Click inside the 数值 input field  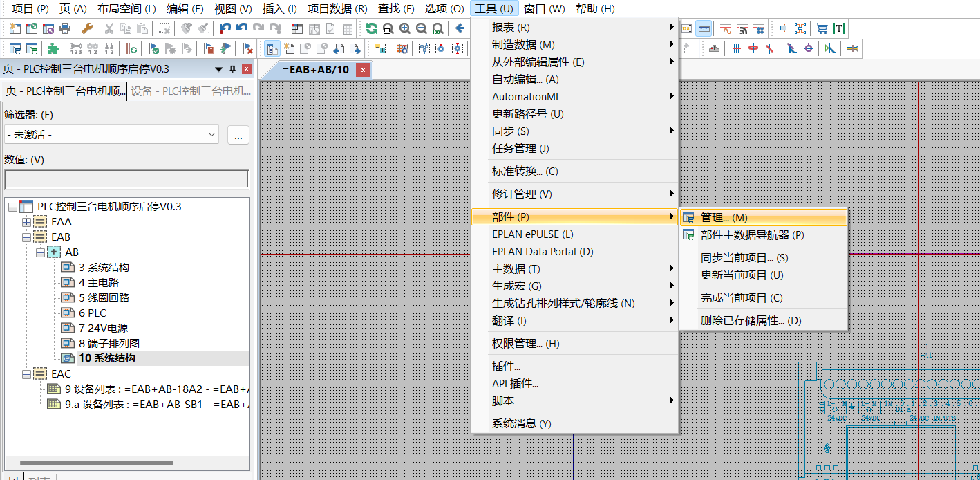pyautogui.click(x=126, y=178)
